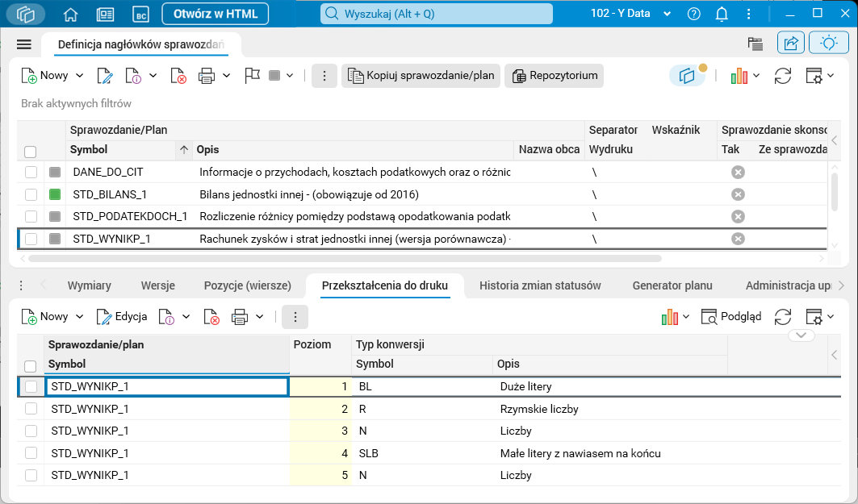Image resolution: width=858 pixels, height=504 pixels.
Task: Expand the grey status square dropdown
Action: [290, 76]
